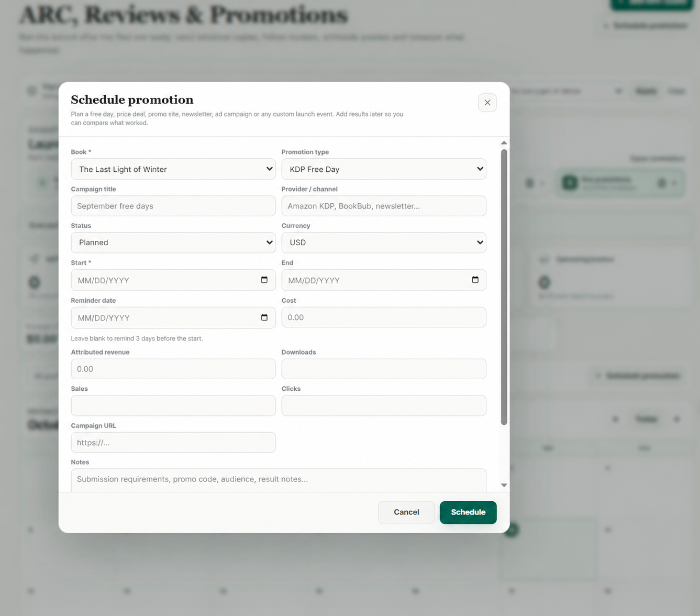
Task: Click the Start date field
Action: [173, 280]
